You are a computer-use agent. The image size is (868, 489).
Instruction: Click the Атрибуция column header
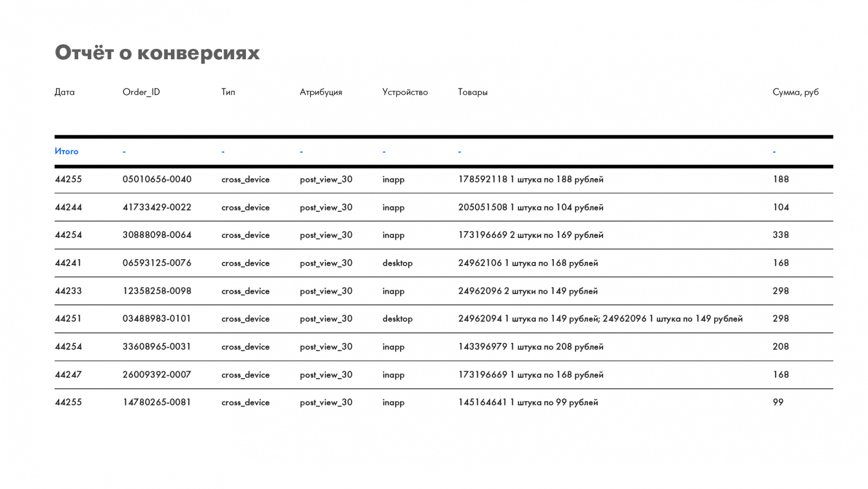point(321,92)
